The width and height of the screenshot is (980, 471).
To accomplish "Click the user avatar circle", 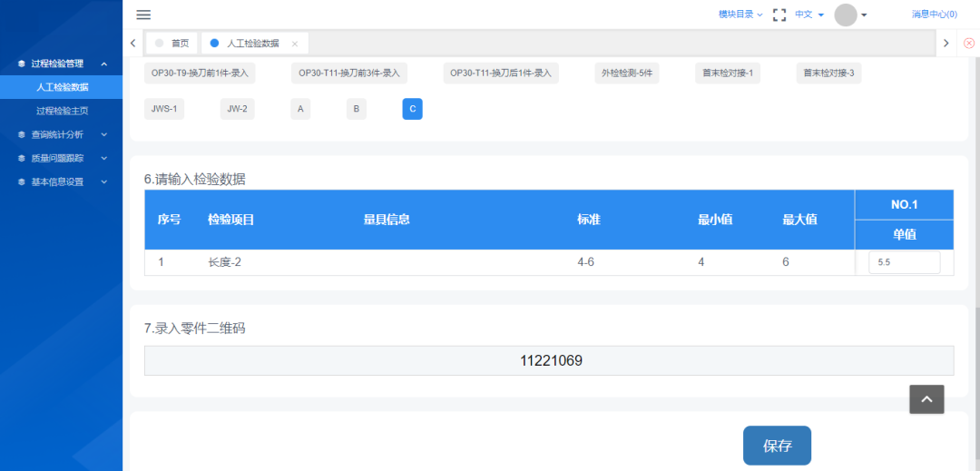I will coord(846,15).
